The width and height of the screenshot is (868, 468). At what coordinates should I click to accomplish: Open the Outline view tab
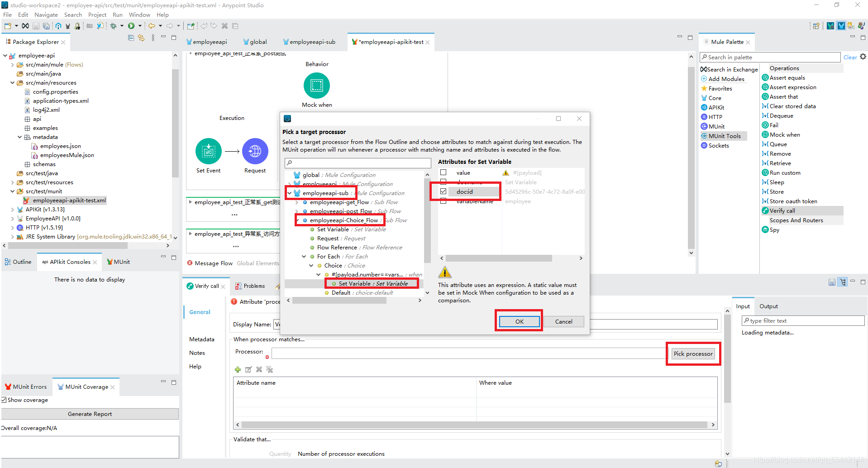(18, 262)
